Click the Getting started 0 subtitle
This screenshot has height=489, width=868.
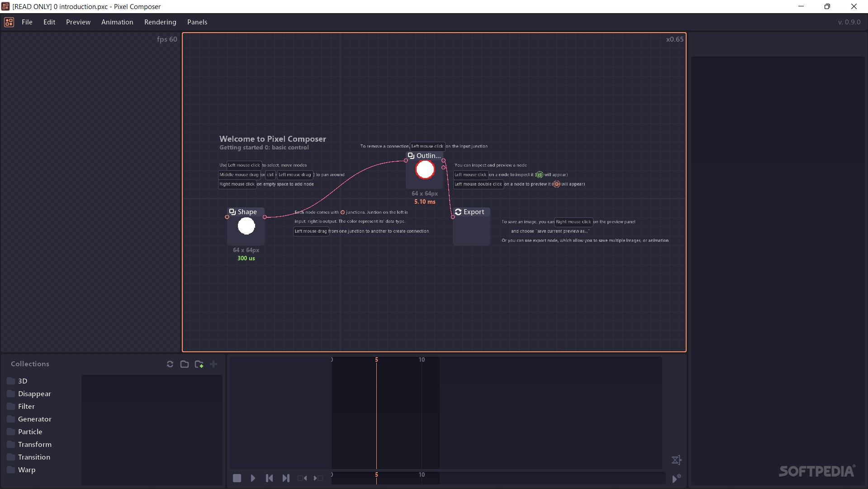264,148
